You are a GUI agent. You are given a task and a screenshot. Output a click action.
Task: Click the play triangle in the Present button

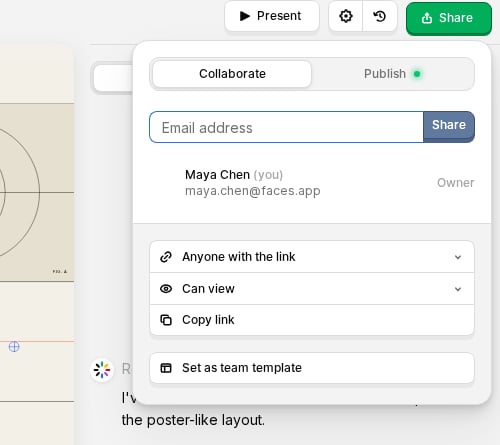(245, 16)
